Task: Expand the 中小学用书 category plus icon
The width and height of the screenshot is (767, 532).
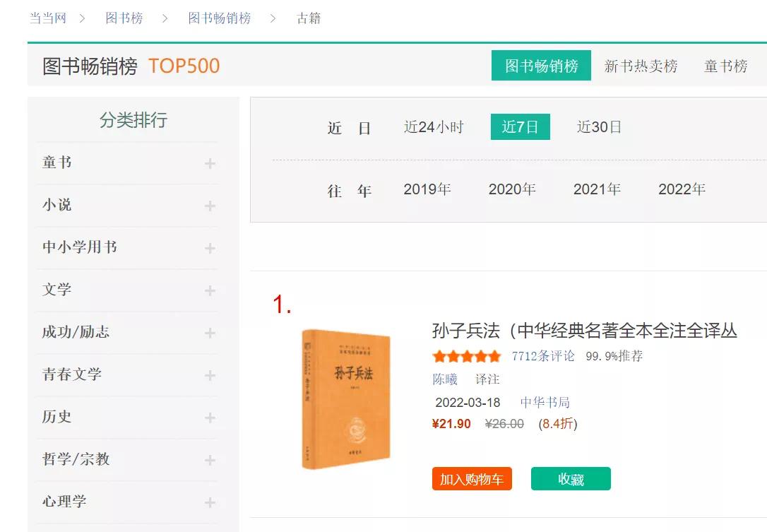Action: click(210, 249)
